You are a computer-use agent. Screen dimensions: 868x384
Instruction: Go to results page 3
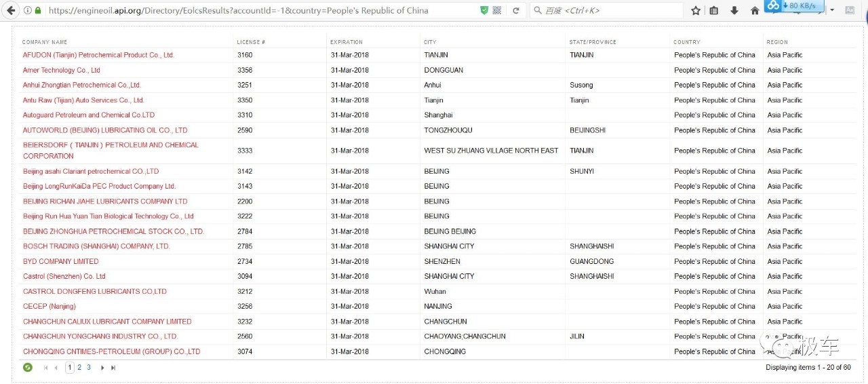click(x=89, y=368)
